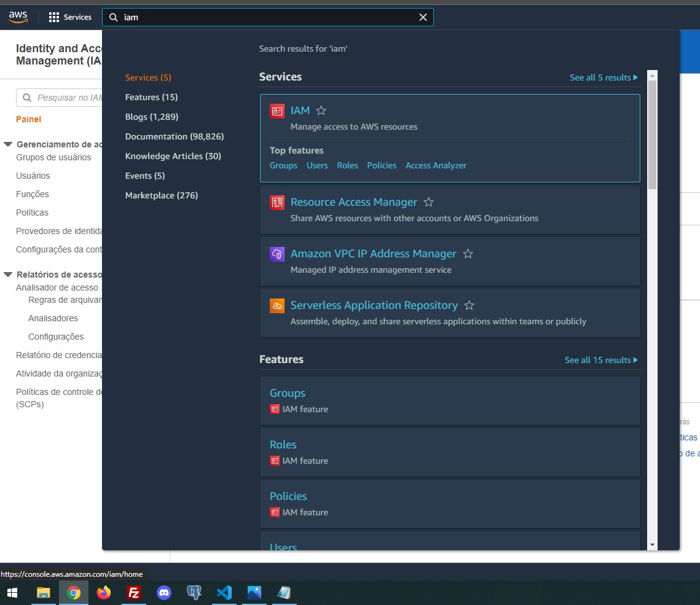The image size is (700, 605).
Task: Click the IAM feature icon under the Roles card
Action: (x=275, y=461)
